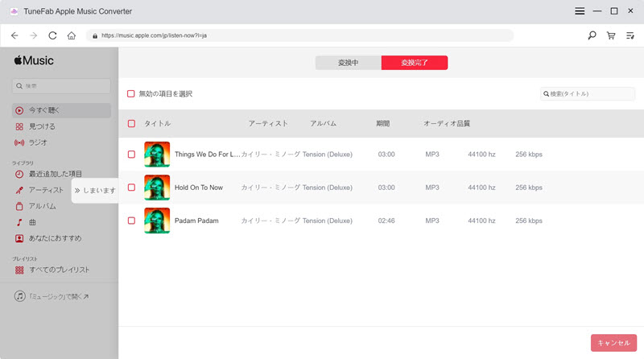
Task: Open あなたにおすすめ library item
Action: 48,238
